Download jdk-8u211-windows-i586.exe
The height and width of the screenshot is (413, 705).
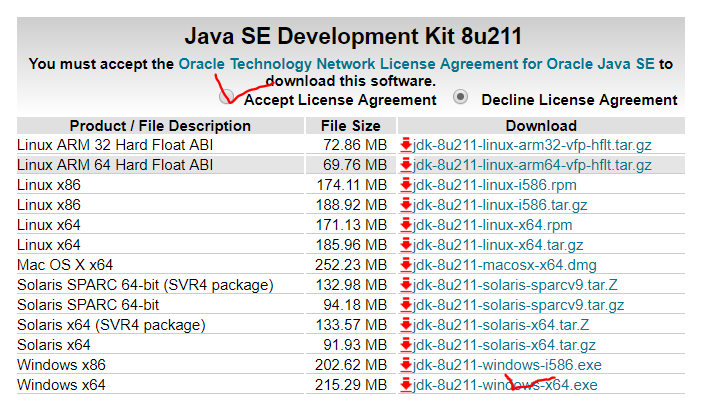coord(507,365)
